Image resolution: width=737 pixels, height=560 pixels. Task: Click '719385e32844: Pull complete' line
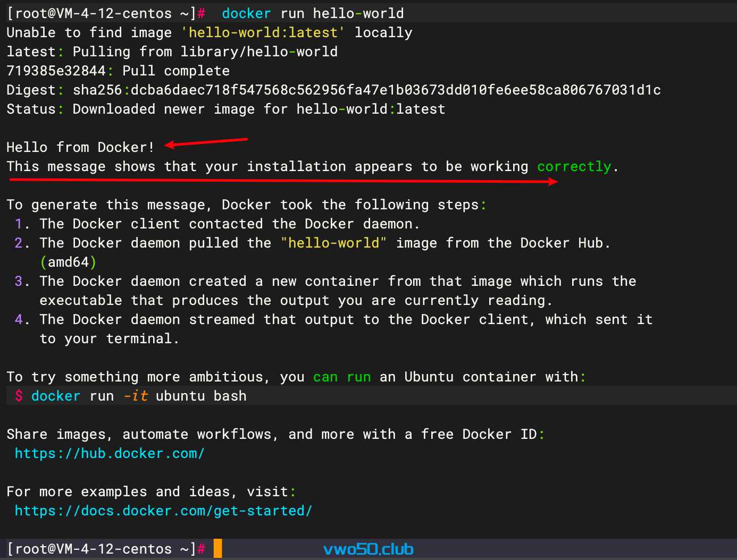tap(118, 71)
